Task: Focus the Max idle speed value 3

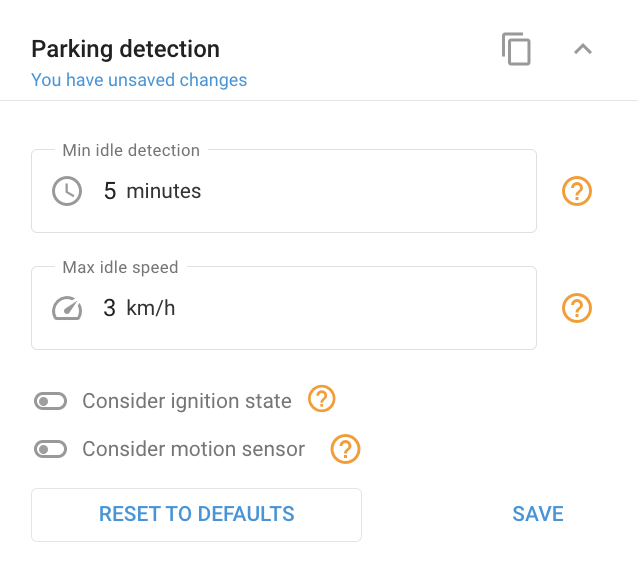Action: [x=109, y=308]
